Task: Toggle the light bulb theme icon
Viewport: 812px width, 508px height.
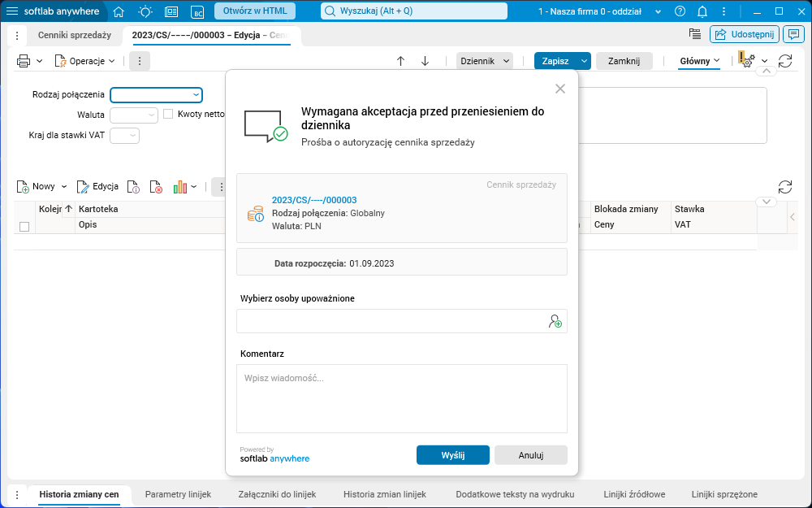Action: click(x=145, y=11)
